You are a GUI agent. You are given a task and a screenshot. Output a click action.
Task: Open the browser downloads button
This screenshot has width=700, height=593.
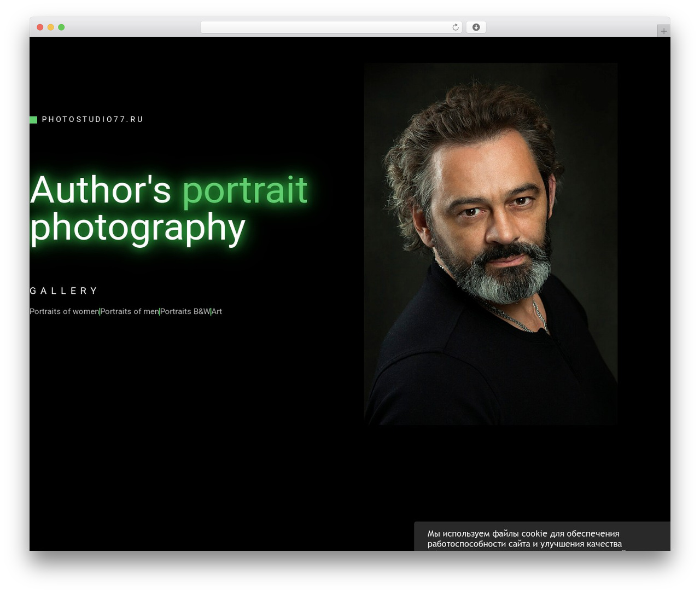[x=476, y=27]
